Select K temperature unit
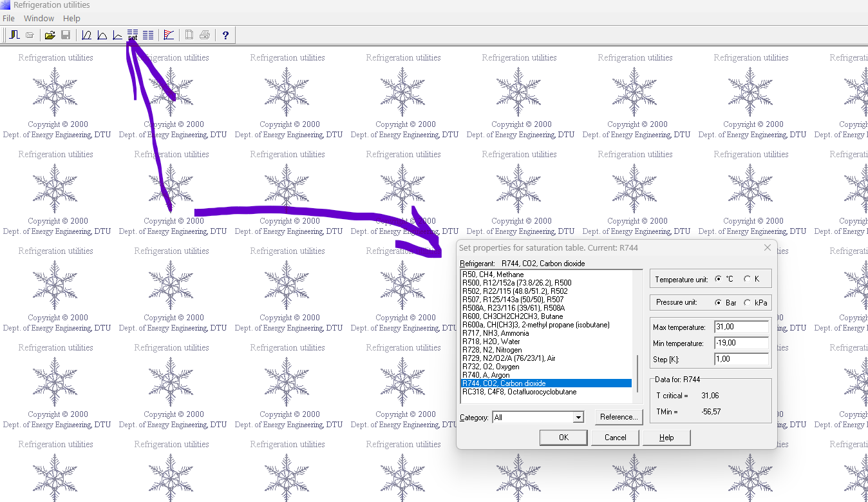The height and width of the screenshot is (502, 868). 747,279
